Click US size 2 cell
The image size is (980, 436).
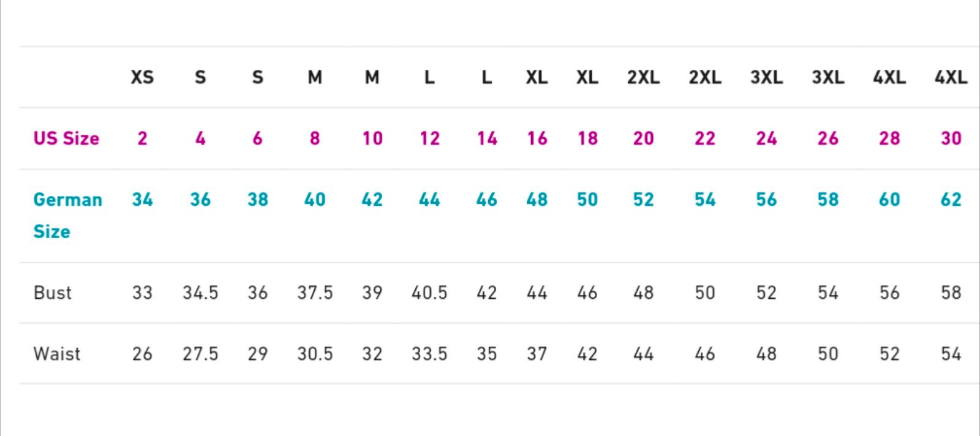(142, 138)
